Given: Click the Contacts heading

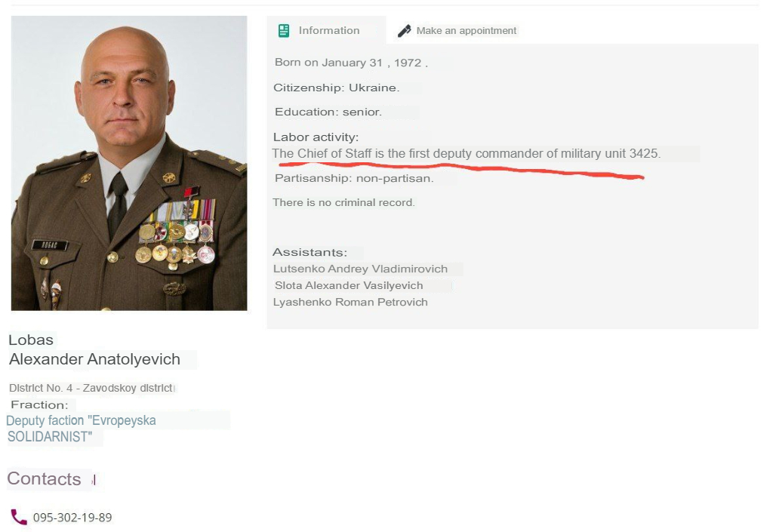Looking at the screenshot, I should tap(44, 478).
